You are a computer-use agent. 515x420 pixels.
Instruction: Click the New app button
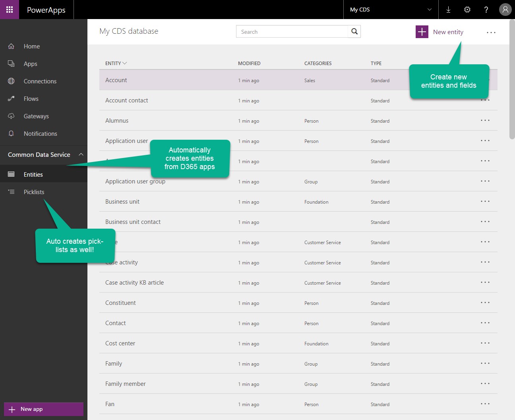[43, 409]
